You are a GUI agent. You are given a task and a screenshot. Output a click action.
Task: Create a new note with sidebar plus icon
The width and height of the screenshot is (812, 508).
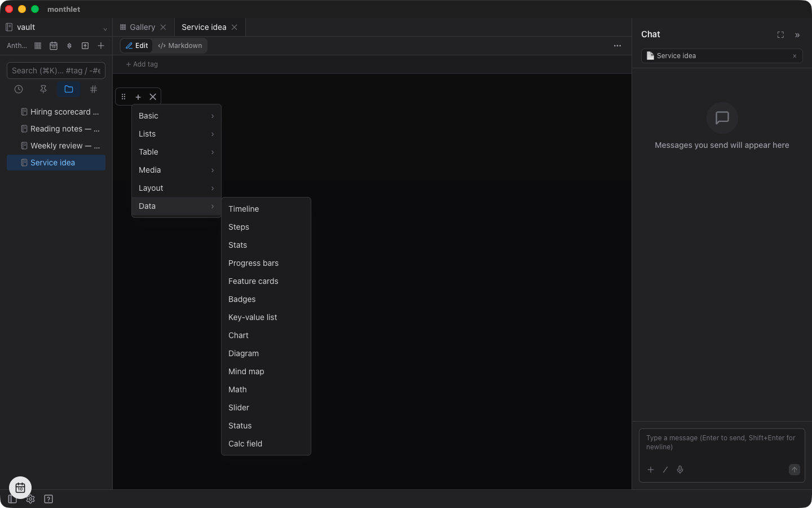pyautogui.click(x=101, y=46)
